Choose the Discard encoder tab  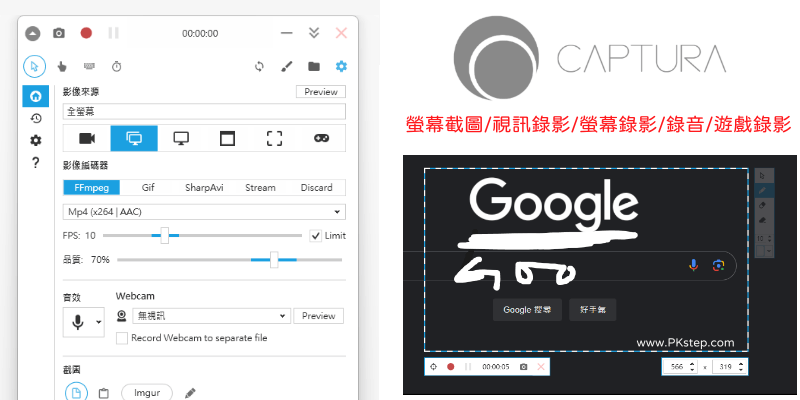pos(316,187)
